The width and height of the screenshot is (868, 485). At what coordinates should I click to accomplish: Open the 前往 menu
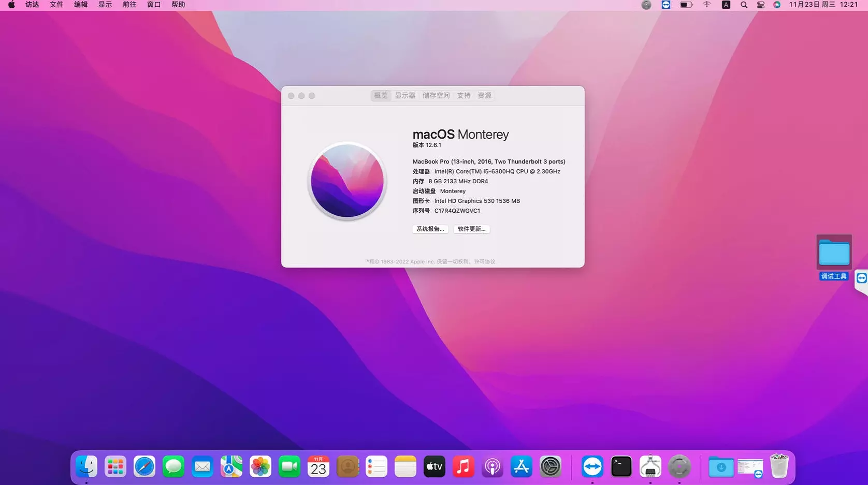coord(129,5)
